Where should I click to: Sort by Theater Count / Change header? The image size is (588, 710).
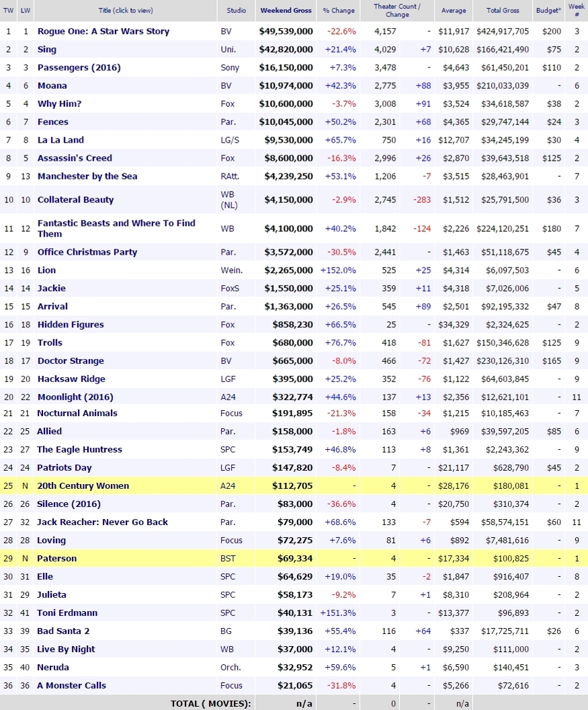click(397, 10)
